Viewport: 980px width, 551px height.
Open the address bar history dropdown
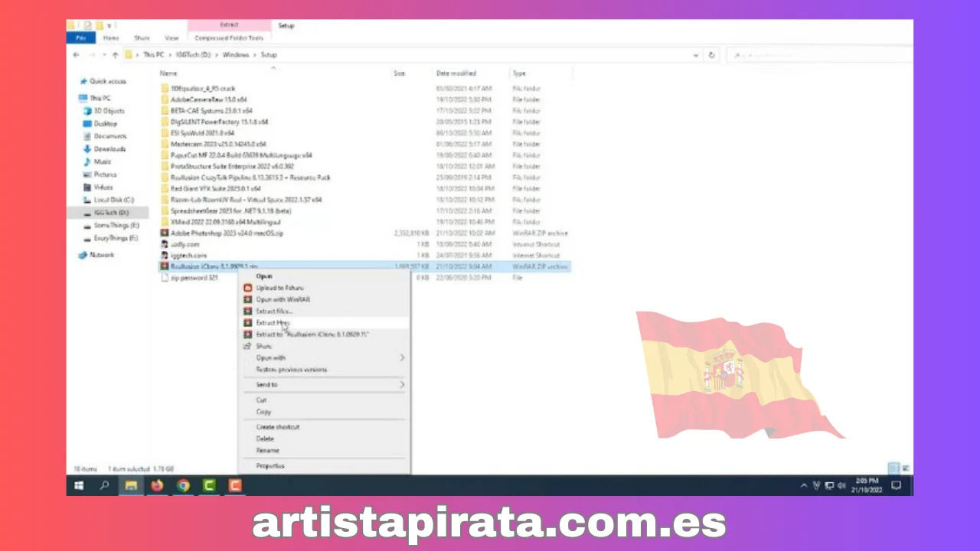click(695, 55)
